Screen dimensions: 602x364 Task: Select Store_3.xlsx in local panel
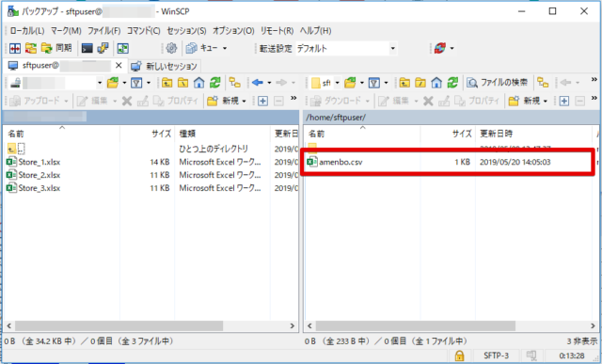click(x=40, y=188)
